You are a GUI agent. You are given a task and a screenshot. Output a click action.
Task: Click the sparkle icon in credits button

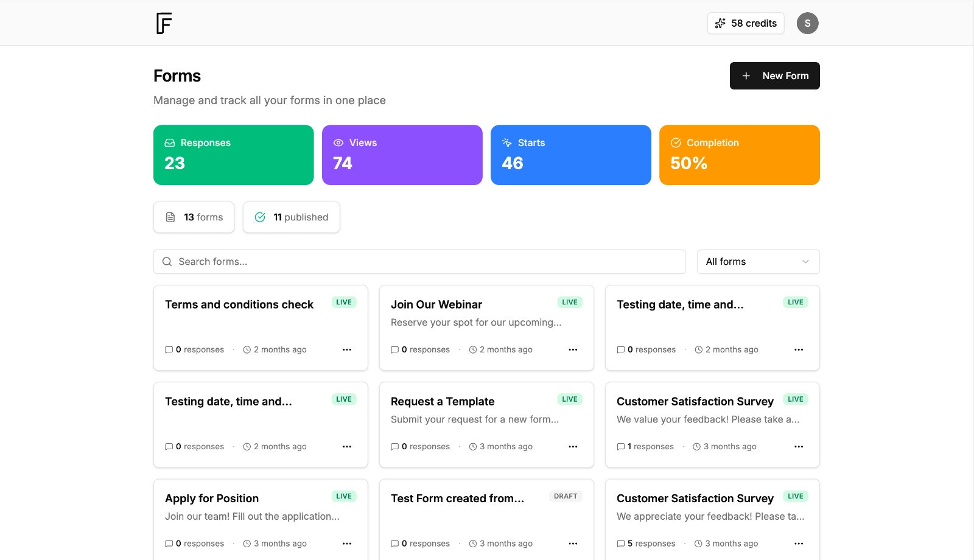(x=720, y=23)
